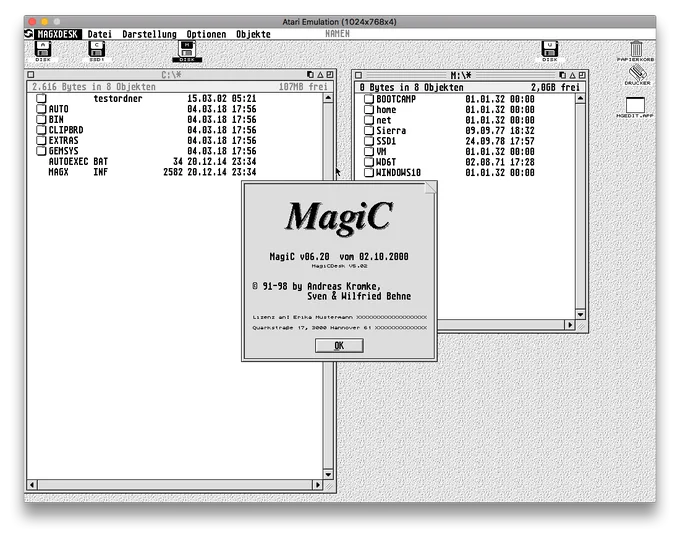680x556 pixels.
Task: Click the Atari Emulation macOS window title
Action: click(339, 22)
